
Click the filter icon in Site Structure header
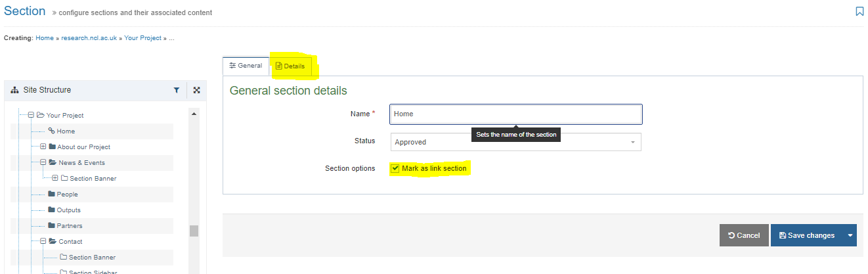(177, 91)
